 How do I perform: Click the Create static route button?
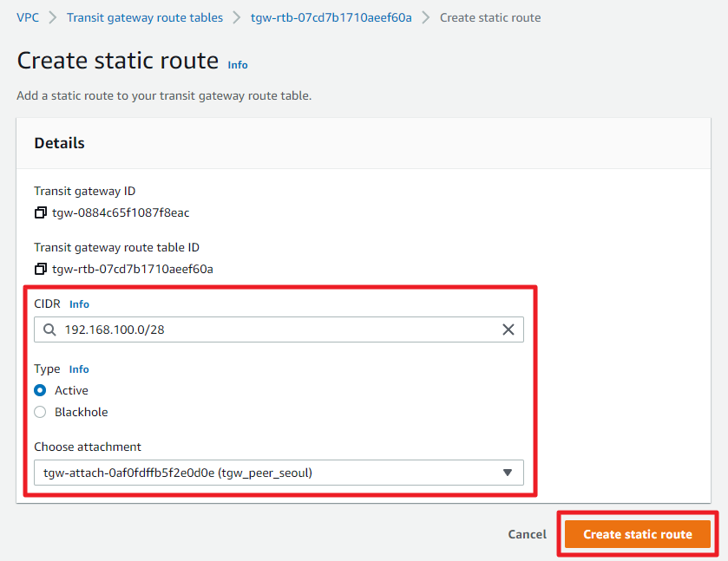[x=638, y=534]
